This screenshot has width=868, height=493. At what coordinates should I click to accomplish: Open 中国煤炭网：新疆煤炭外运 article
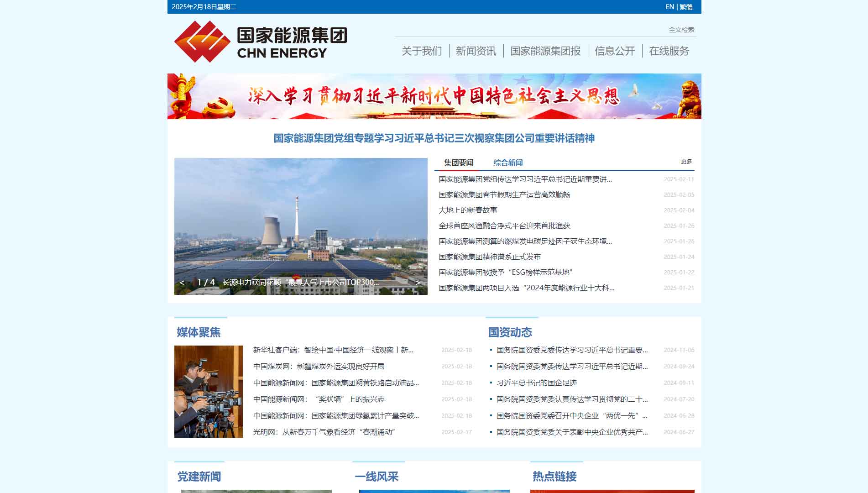point(319,367)
